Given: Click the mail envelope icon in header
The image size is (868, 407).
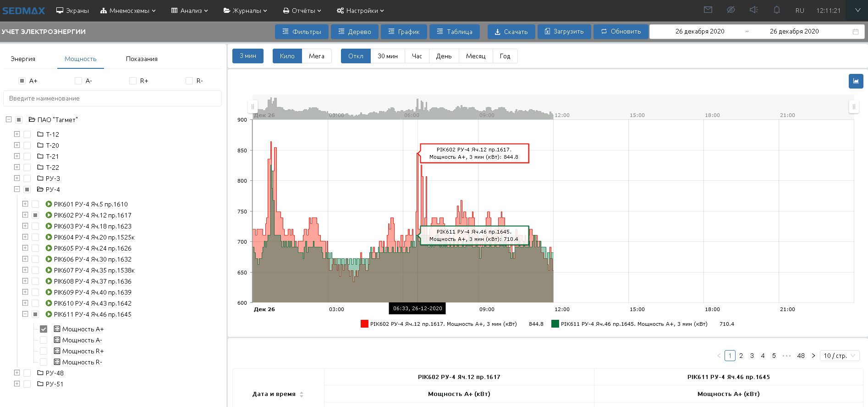Looking at the screenshot, I should tap(708, 10).
